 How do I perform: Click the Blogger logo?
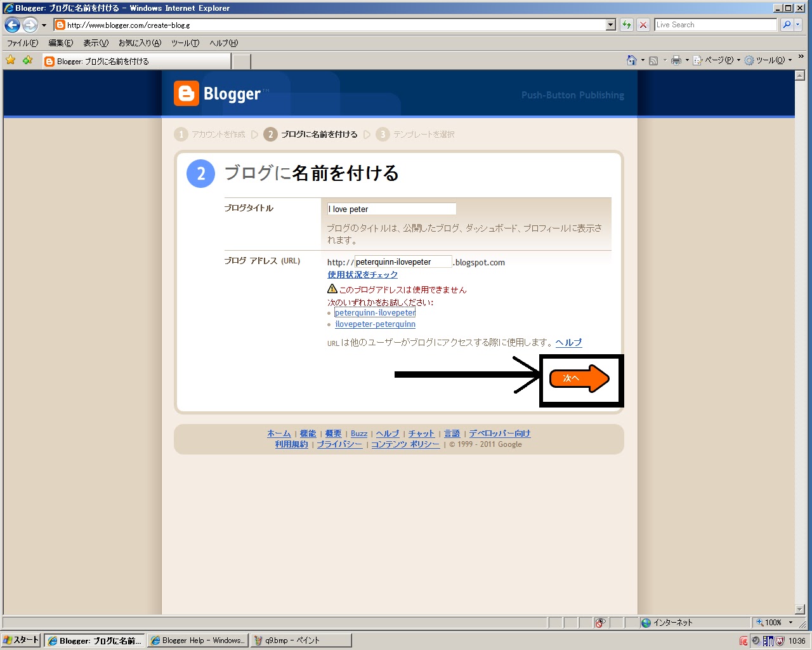(x=218, y=94)
